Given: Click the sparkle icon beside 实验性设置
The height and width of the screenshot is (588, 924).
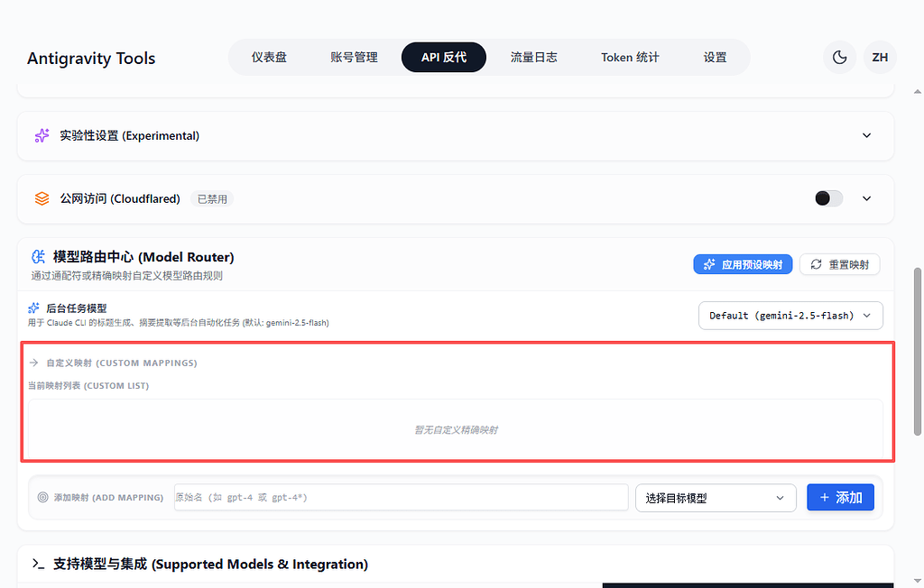Looking at the screenshot, I should pyautogui.click(x=42, y=135).
